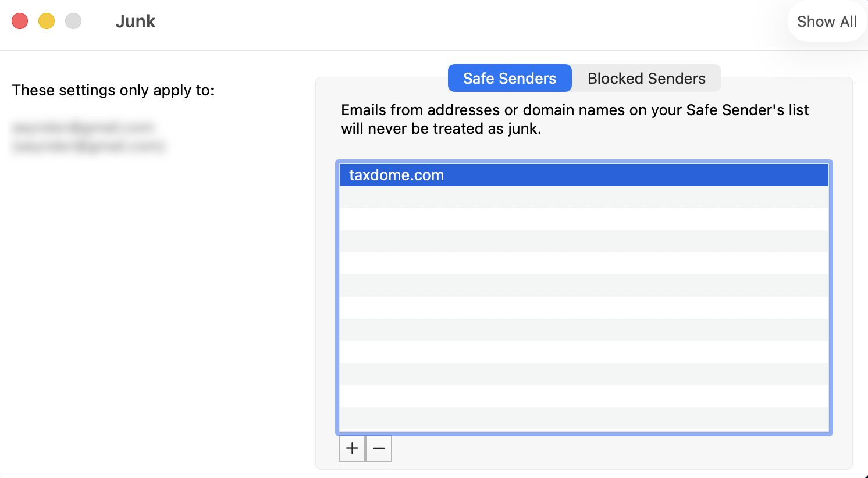Click the Safe Sender's list description text

point(575,119)
